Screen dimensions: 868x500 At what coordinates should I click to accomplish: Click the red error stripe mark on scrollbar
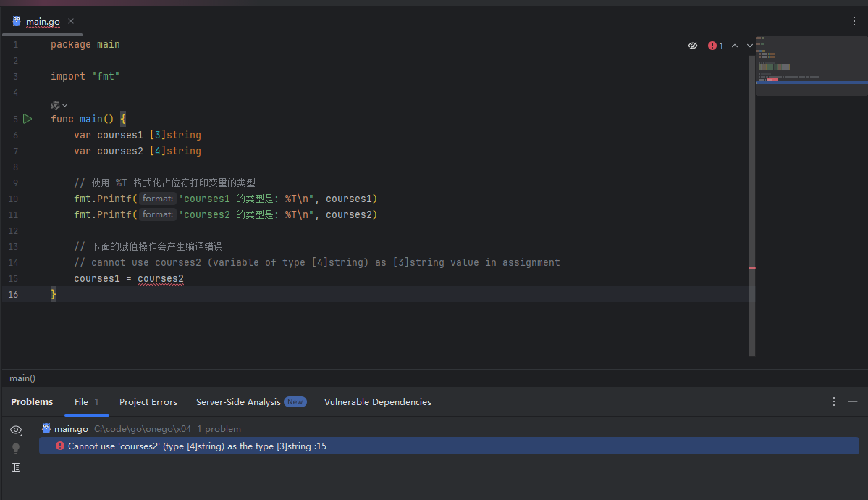[751, 268]
